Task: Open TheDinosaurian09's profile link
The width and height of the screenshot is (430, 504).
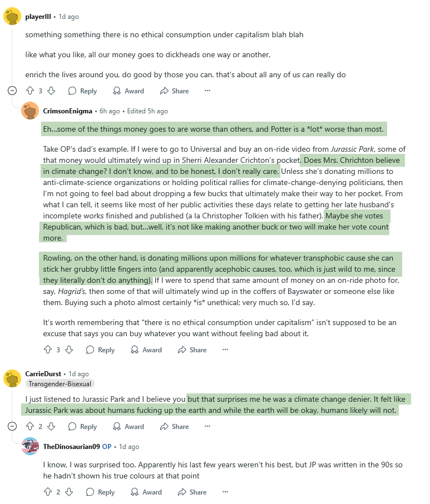Action: click(x=71, y=447)
